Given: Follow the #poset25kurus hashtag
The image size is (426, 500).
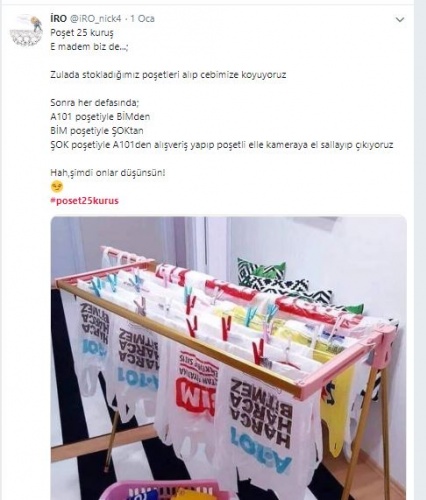Looking at the screenshot, I should [x=84, y=201].
